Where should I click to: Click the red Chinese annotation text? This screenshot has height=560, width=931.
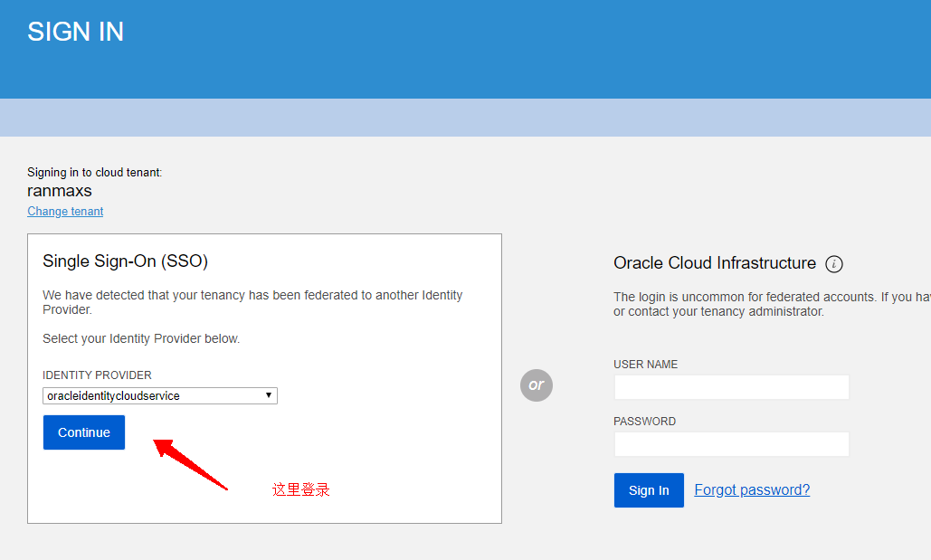tap(301, 489)
